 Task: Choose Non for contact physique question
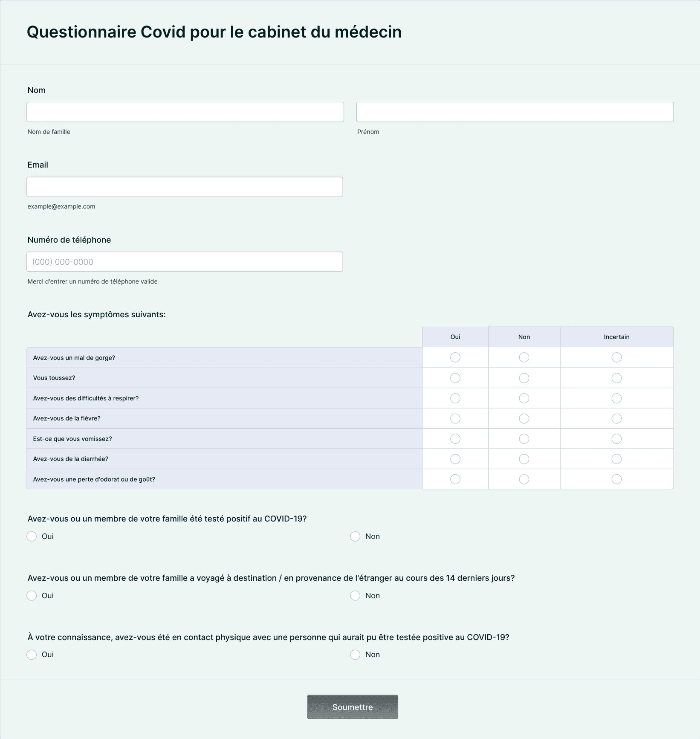pos(355,655)
